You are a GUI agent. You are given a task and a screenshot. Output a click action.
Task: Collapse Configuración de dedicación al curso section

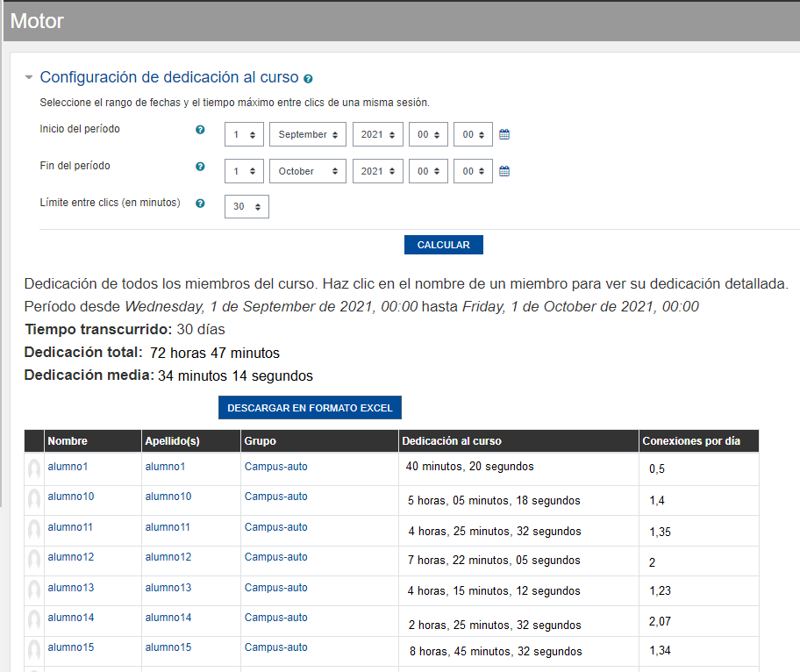tap(29, 77)
